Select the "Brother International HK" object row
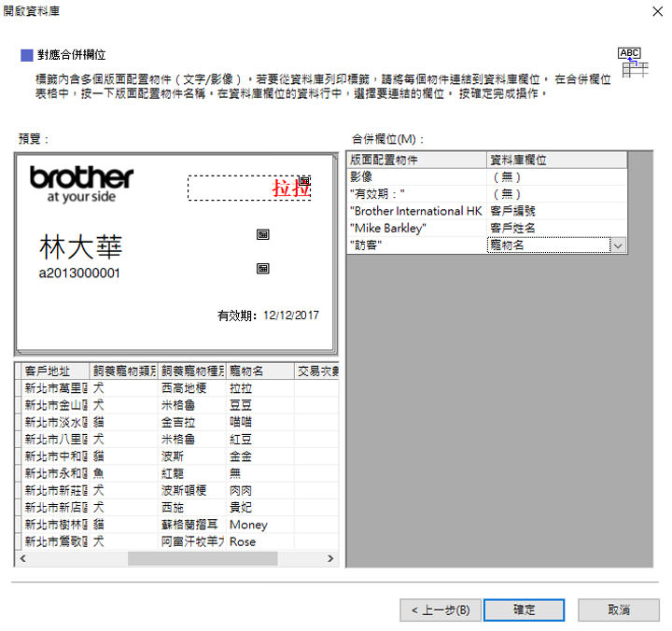This screenshot has width=672, height=631. [x=416, y=211]
